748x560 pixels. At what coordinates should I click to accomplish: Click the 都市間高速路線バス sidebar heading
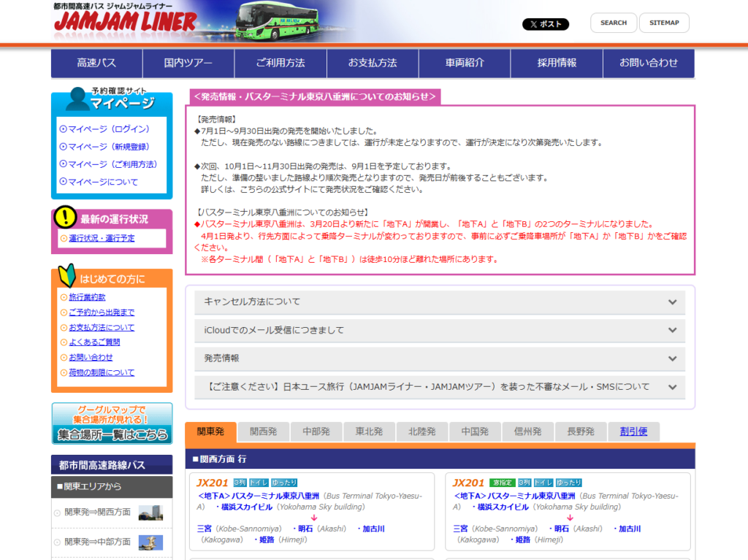(x=112, y=465)
